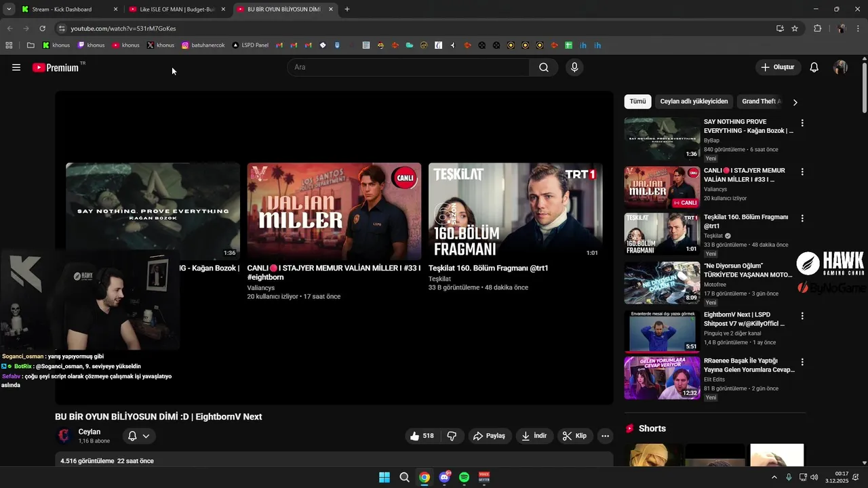Open options for STAJYER MEMUR sidebar video
The width and height of the screenshot is (868, 488).
point(802,172)
